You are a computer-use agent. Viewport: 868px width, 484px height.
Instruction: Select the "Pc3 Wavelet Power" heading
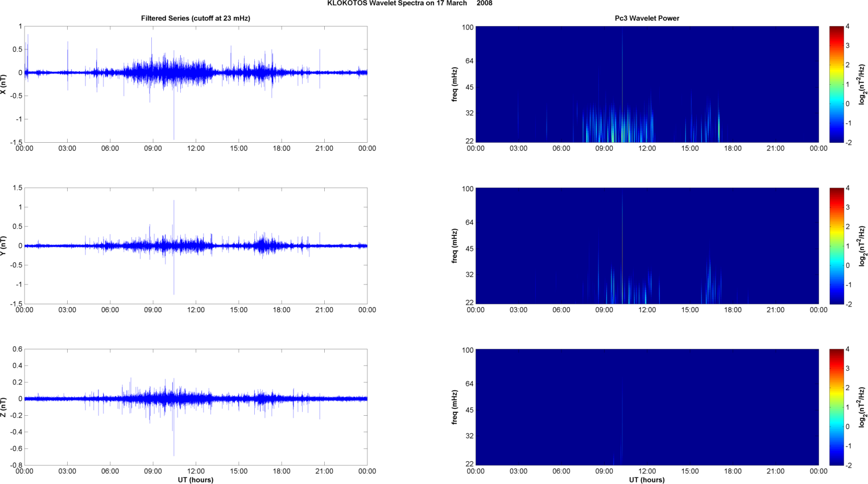point(647,18)
